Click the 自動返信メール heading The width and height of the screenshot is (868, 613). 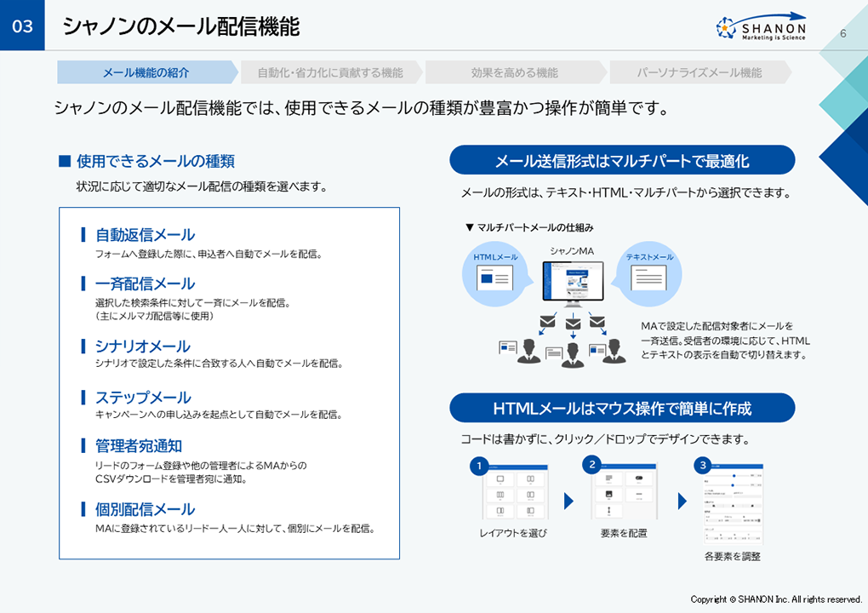pyautogui.click(x=145, y=235)
